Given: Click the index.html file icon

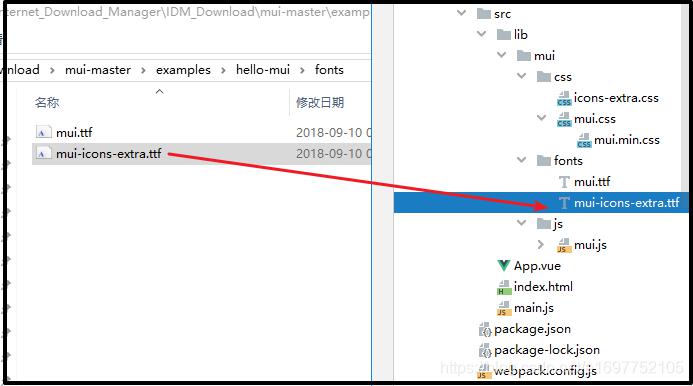Looking at the screenshot, I should pos(504,287).
